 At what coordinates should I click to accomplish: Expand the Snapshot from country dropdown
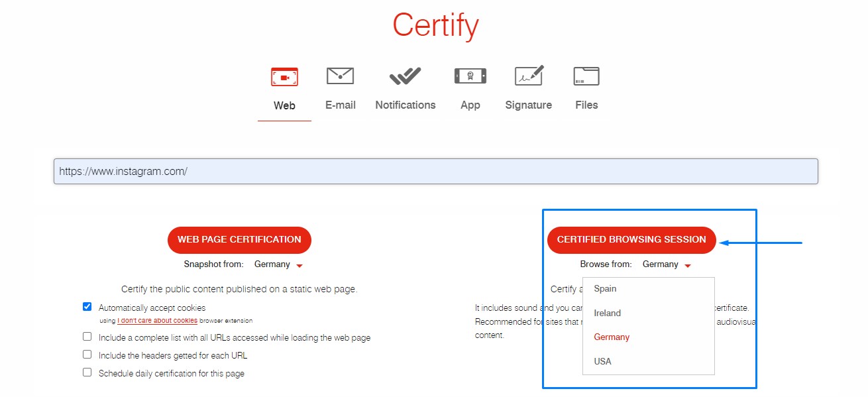point(278,264)
